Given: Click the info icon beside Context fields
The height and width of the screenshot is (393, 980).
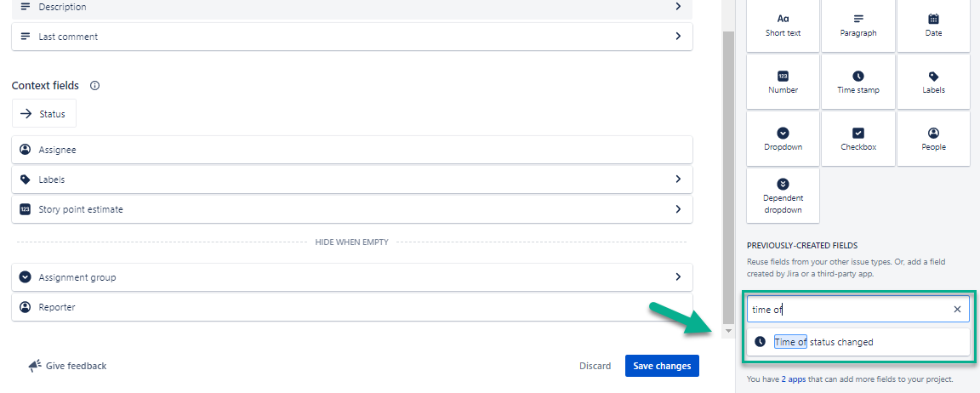Looking at the screenshot, I should pyautogui.click(x=95, y=86).
